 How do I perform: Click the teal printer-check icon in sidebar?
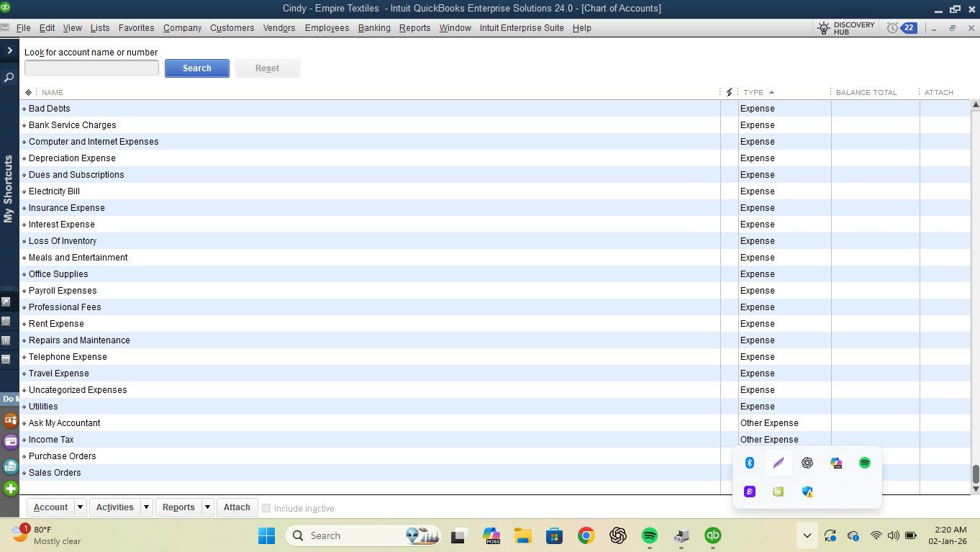[x=10, y=466]
